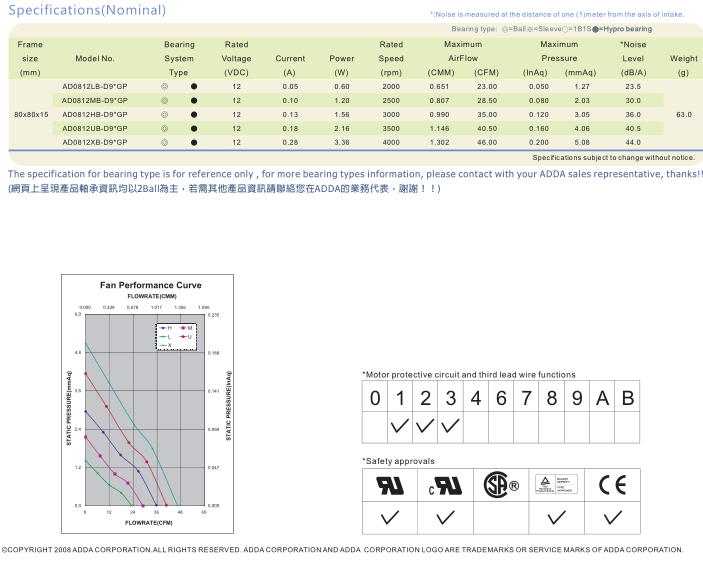Click the Hypro bearing dot in AD0812LB-D9*GP row

[194, 87]
